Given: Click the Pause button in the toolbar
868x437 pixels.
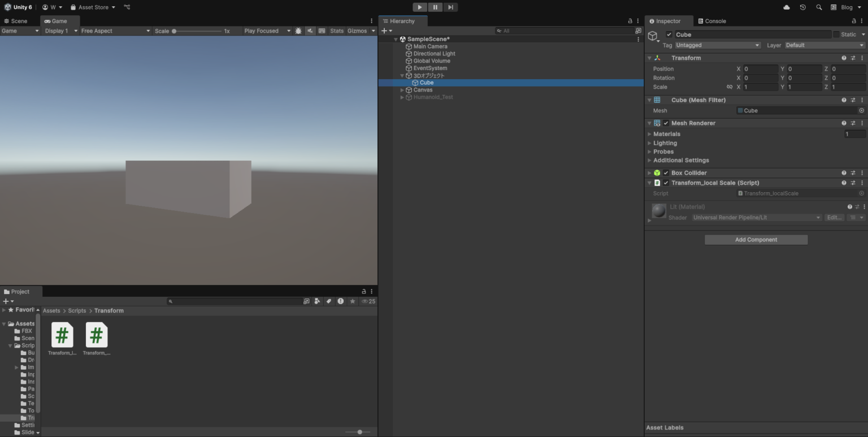Looking at the screenshot, I should point(435,7).
